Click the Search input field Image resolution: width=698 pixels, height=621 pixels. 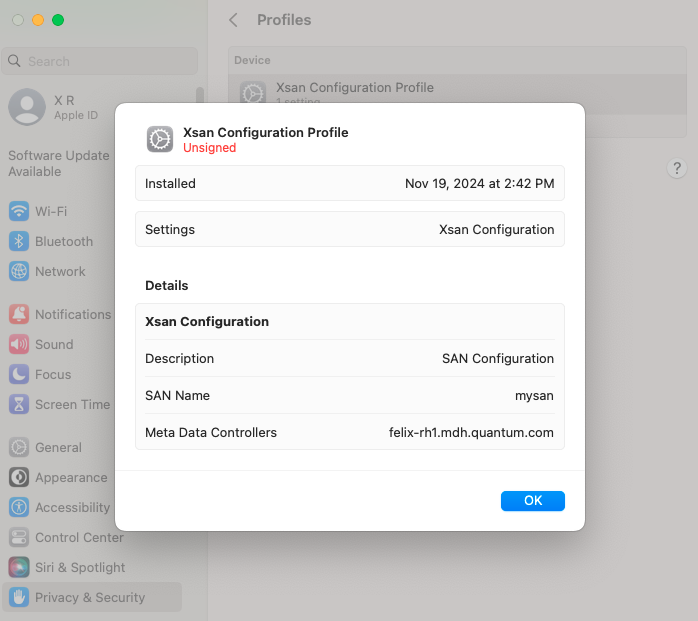100,61
